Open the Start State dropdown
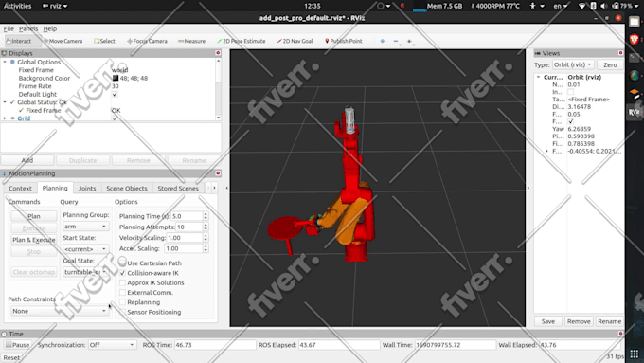 click(85, 248)
